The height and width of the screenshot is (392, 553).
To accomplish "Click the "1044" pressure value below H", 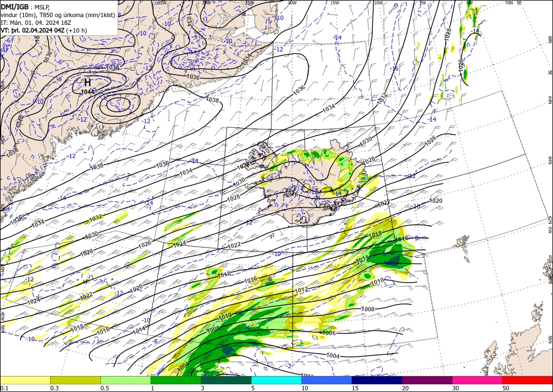I will 87,92.
